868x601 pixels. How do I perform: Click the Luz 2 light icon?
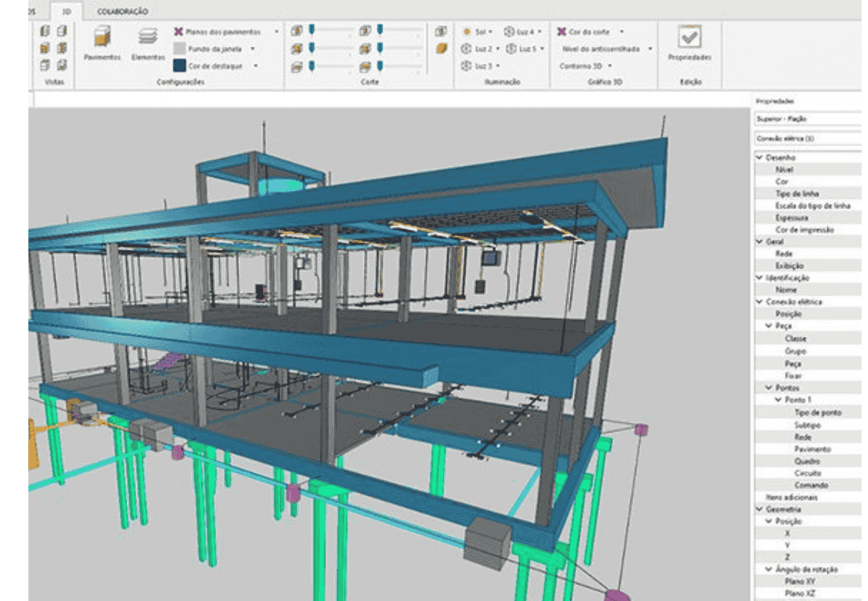(467, 49)
